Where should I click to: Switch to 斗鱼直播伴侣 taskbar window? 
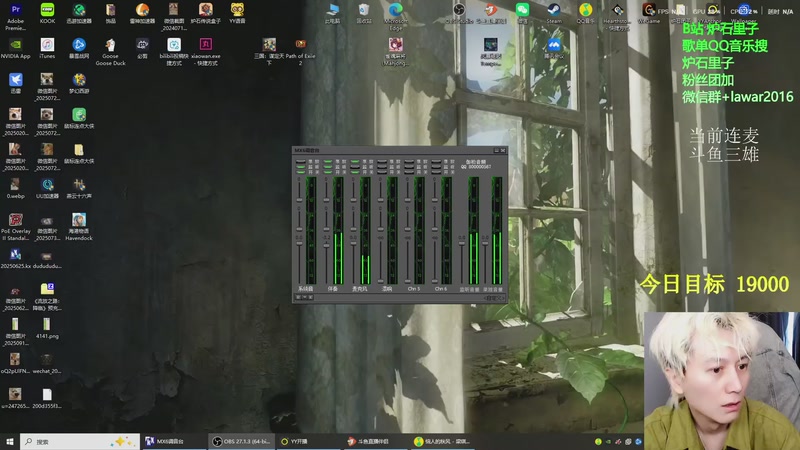pyautogui.click(x=376, y=441)
